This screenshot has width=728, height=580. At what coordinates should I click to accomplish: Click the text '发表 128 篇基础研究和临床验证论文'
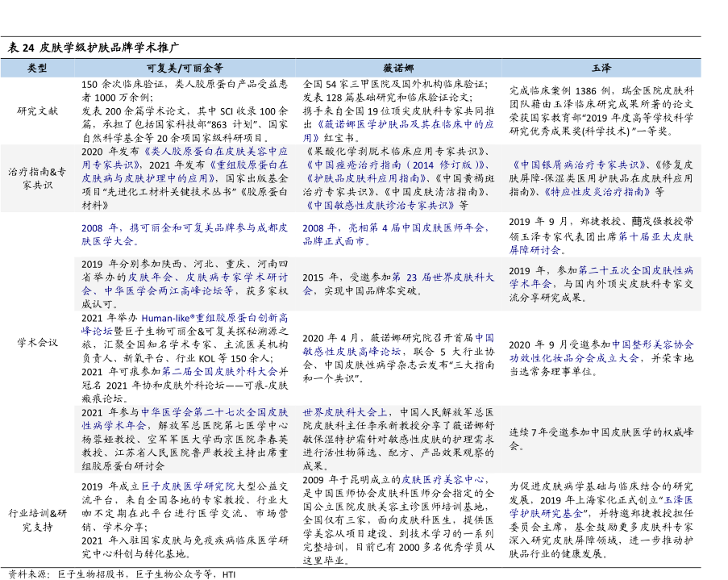pos(388,98)
